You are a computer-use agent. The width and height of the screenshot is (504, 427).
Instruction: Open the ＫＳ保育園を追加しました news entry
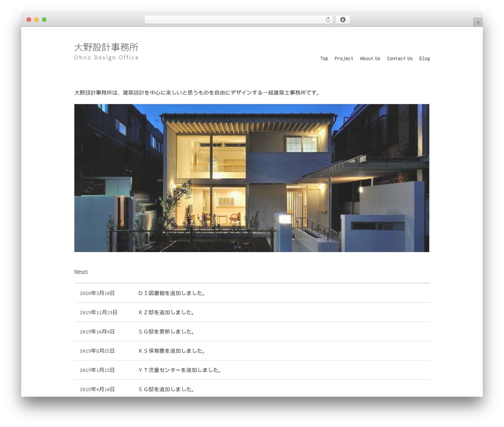click(x=172, y=351)
